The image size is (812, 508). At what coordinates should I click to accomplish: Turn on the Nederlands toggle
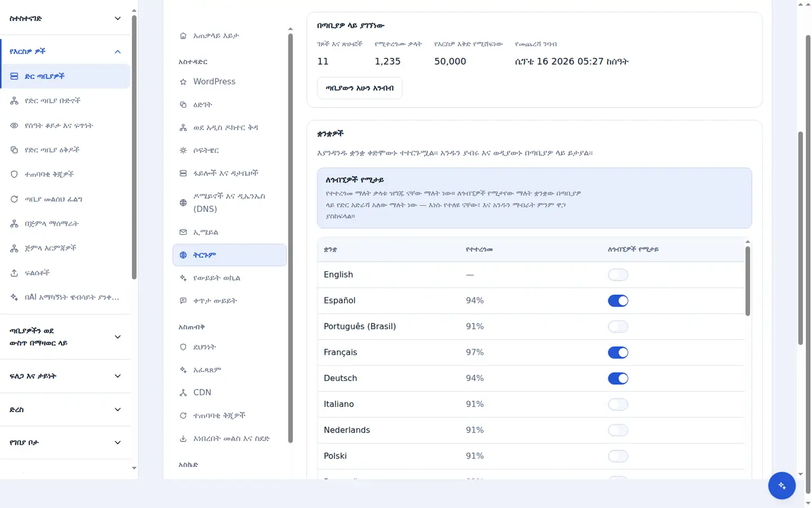pos(618,431)
